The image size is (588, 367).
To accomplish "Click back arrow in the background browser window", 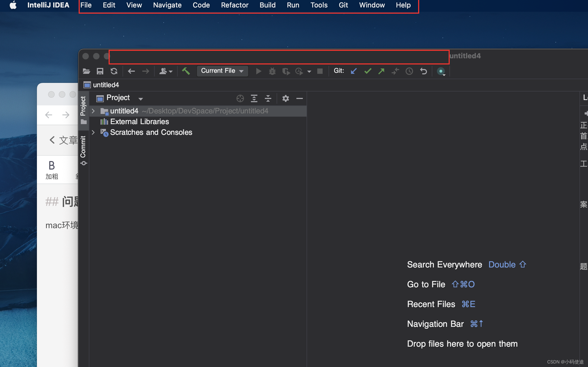I will pyautogui.click(x=49, y=115).
